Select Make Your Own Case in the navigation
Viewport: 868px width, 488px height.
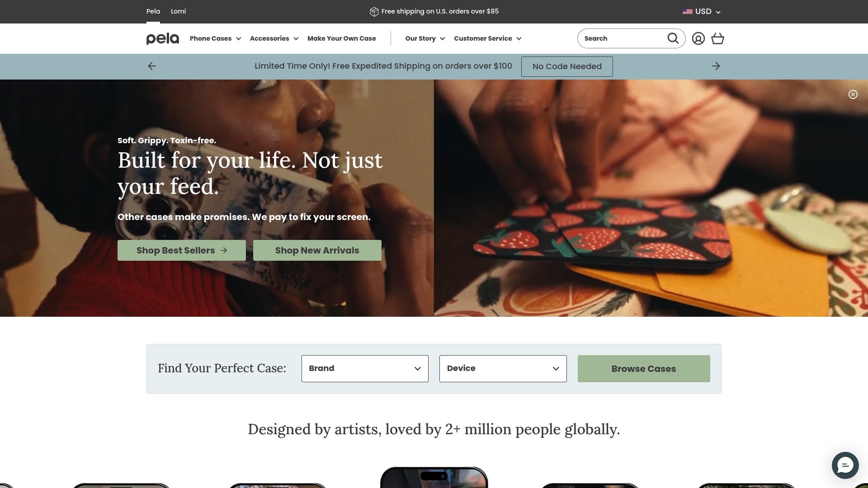(341, 38)
